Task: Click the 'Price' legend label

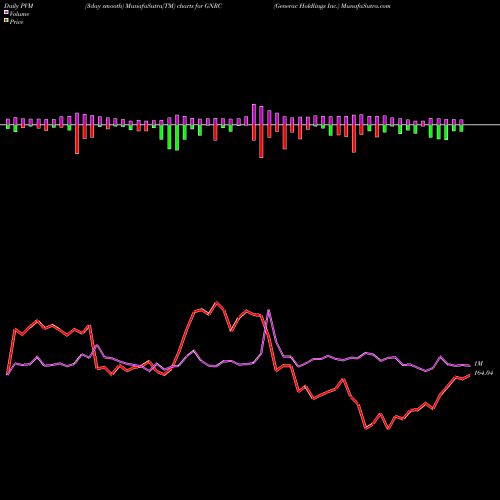Action: click(x=16, y=22)
